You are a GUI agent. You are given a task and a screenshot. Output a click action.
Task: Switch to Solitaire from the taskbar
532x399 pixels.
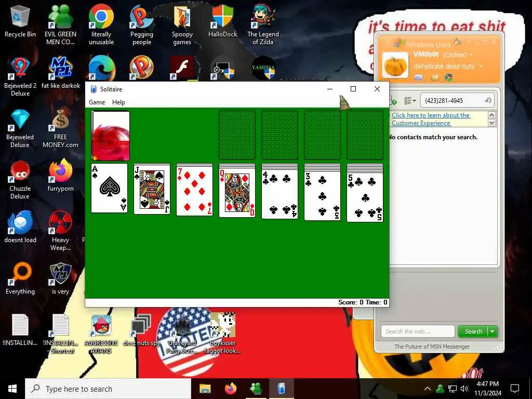tap(281, 389)
